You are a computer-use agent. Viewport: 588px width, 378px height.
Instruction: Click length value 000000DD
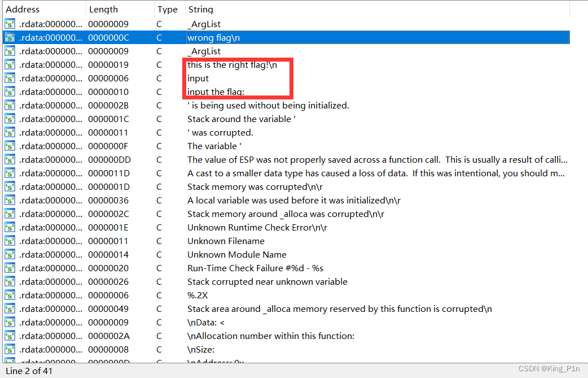pos(109,160)
